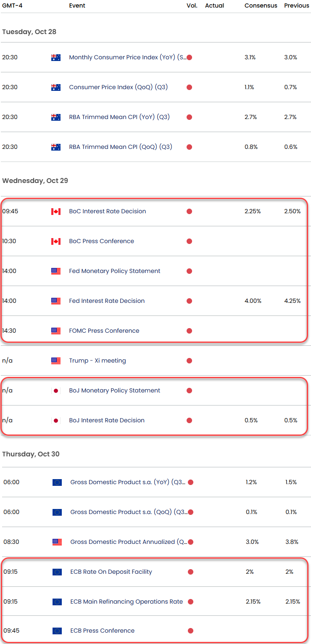Click the Consensus column header

click(x=261, y=6)
